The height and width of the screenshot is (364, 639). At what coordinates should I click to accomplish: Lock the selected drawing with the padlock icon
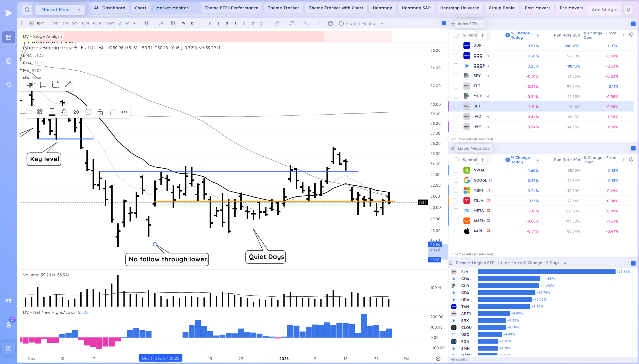click(x=100, y=112)
